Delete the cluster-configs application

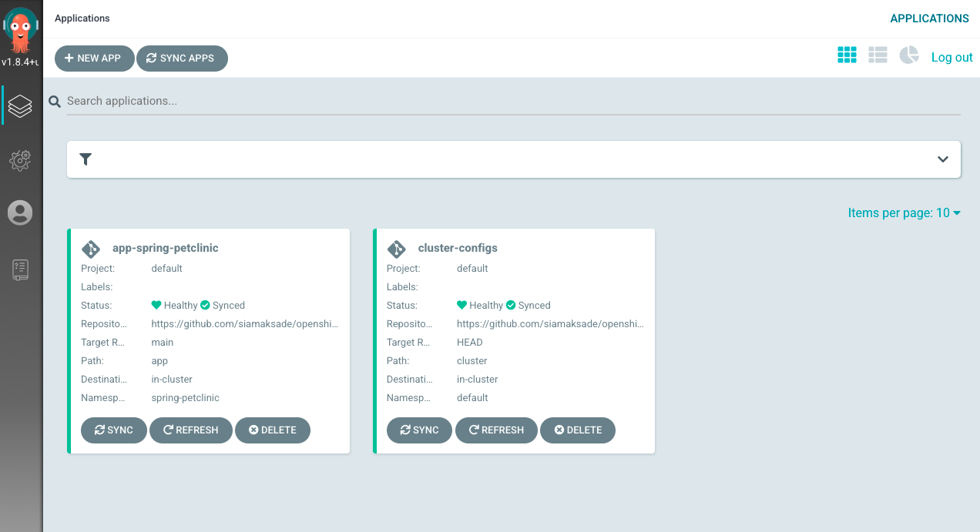point(578,430)
